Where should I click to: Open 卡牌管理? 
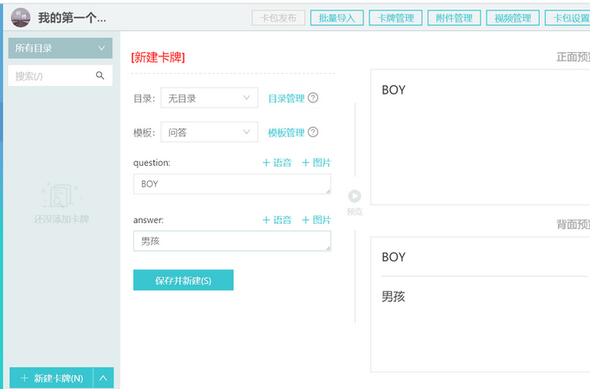(395, 18)
